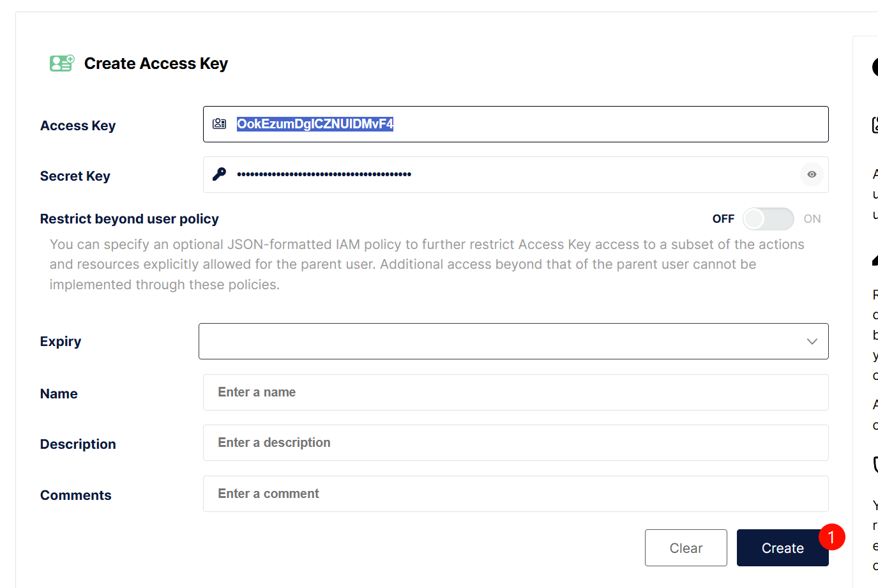Click the OFF label beside the policy switch
The width and height of the screenshot is (878, 588).
coord(723,219)
